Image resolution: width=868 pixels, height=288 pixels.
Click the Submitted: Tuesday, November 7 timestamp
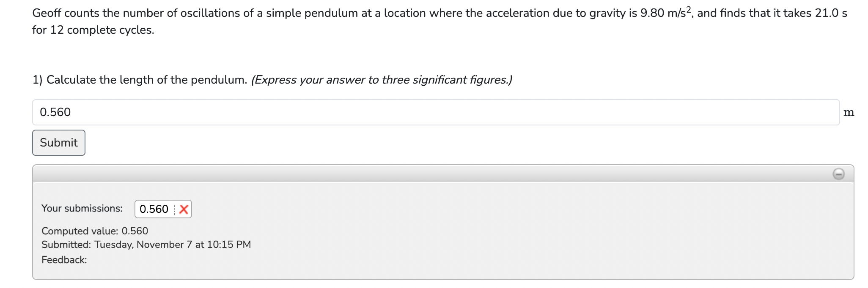pos(146,245)
